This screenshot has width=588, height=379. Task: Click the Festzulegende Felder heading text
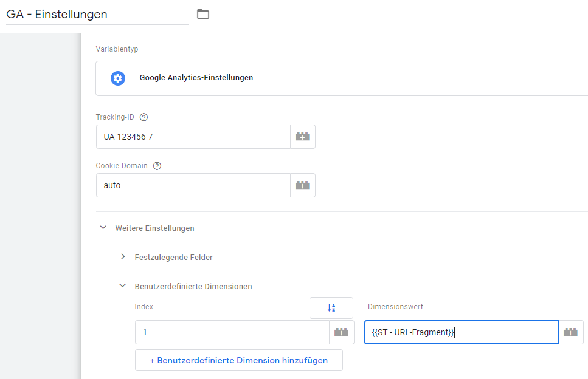pyautogui.click(x=174, y=258)
